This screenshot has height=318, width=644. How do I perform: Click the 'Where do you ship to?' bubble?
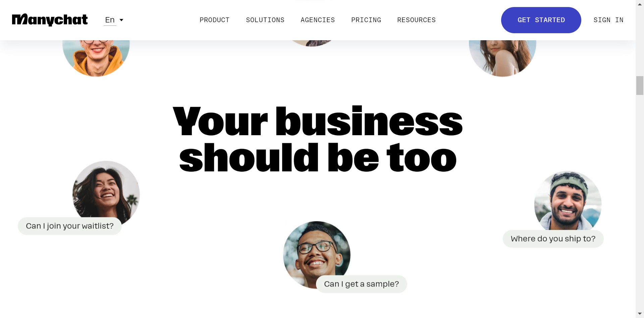tap(553, 239)
